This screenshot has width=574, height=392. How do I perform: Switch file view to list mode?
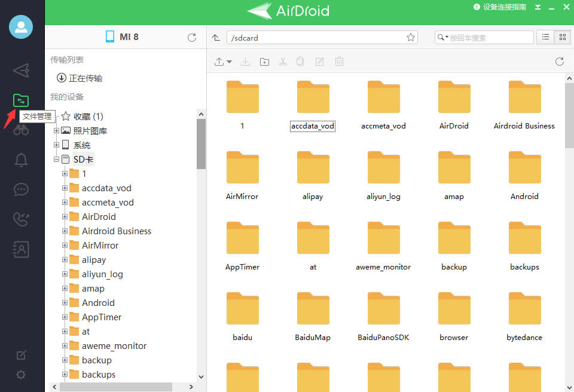click(x=545, y=37)
